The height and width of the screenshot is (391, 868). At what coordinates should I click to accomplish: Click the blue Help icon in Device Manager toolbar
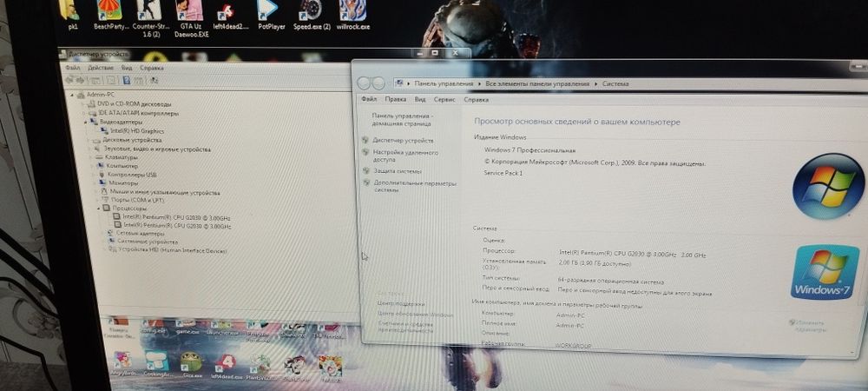tap(126, 80)
